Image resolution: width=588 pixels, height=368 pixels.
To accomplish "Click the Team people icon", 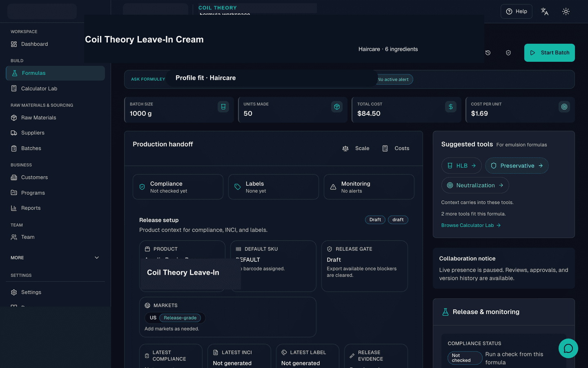I will (14, 237).
